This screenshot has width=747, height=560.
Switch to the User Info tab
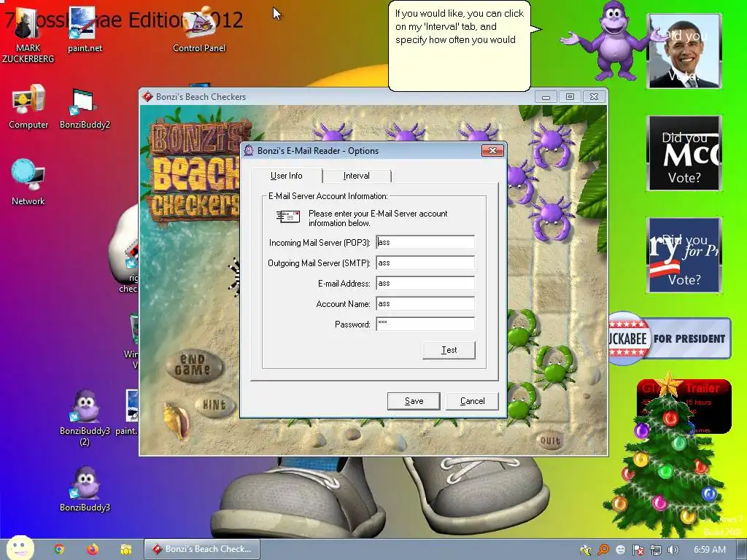click(286, 176)
